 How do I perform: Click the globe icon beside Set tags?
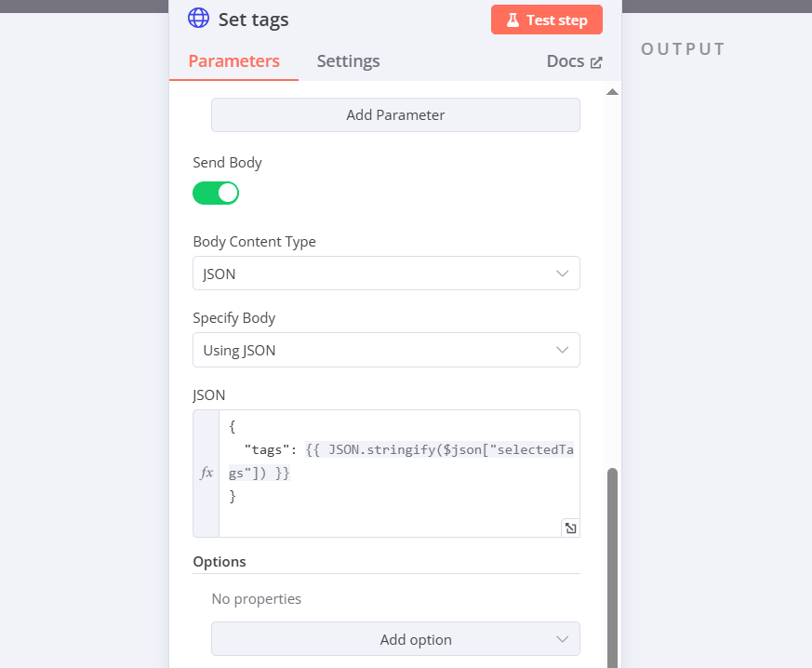198,18
